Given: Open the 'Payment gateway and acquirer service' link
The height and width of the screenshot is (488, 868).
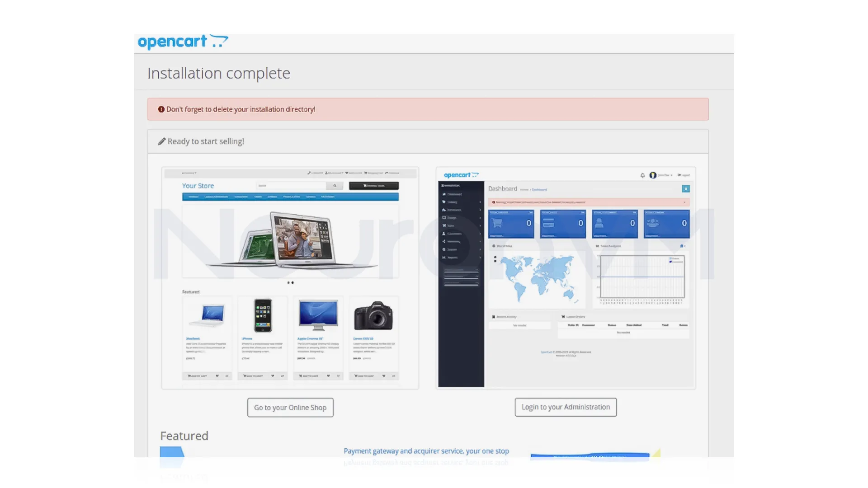Looking at the screenshot, I should tap(426, 451).
